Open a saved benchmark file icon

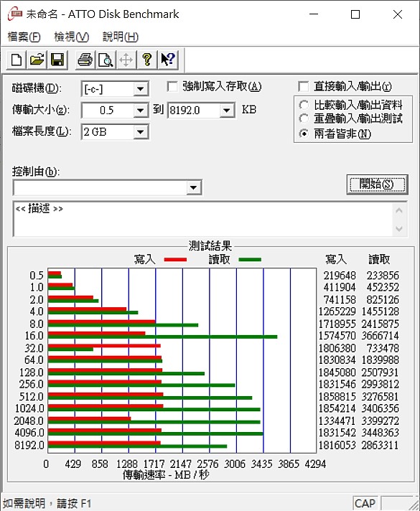tap(37, 60)
